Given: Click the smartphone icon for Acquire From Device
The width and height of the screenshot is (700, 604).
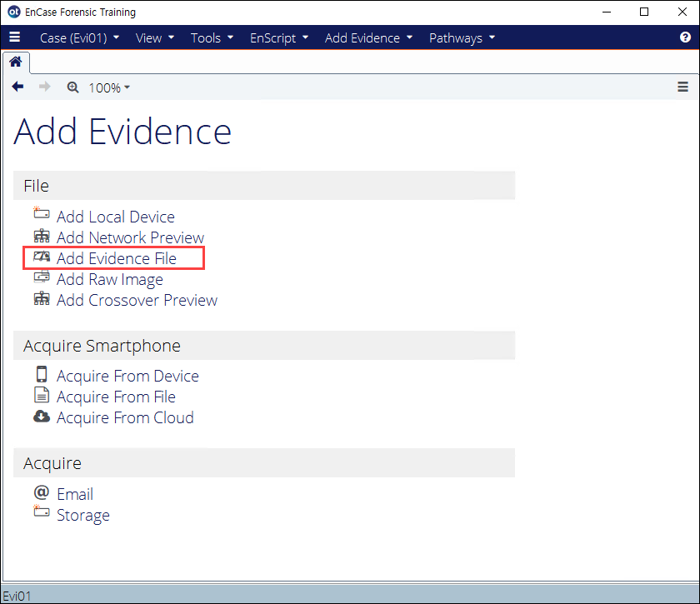Looking at the screenshot, I should [x=42, y=374].
